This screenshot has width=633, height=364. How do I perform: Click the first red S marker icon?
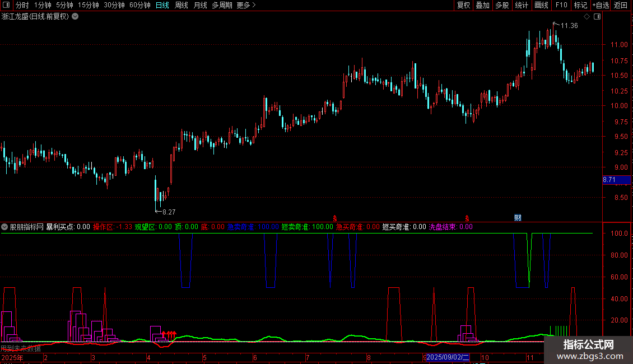pyautogui.click(x=334, y=218)
